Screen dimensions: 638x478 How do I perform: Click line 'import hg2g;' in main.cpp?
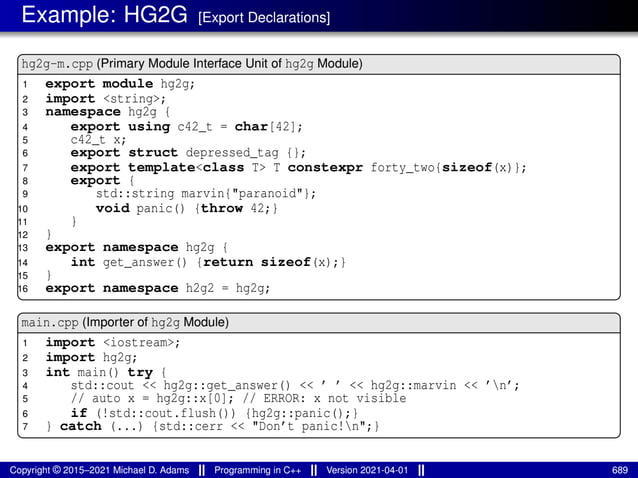91,357
